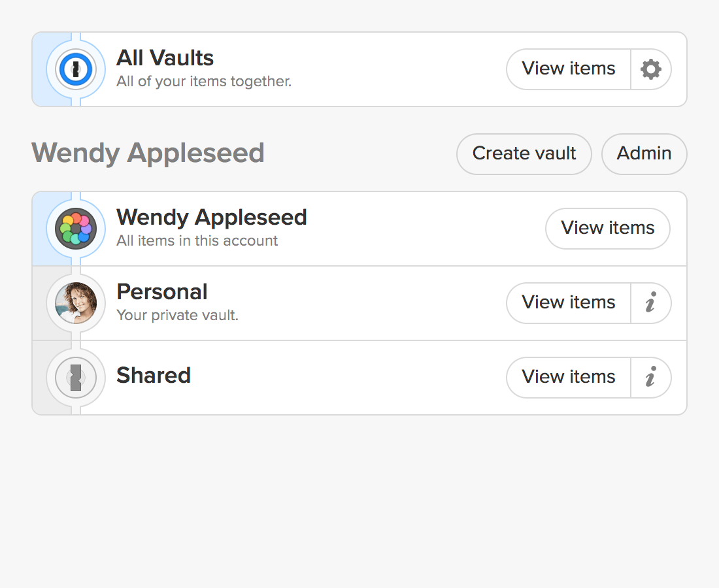Select the Shared vault name
This screenshot has height=588, width=719.
click(x=154, y=376)
